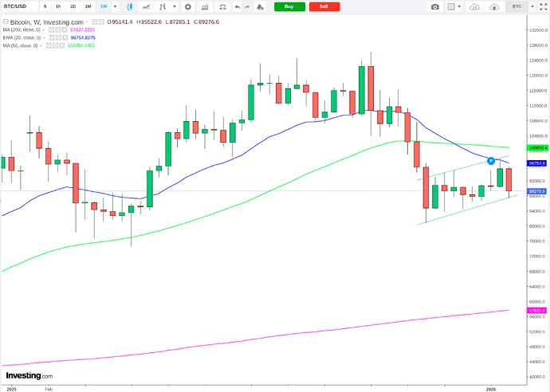
Task: Load chart layout from cloud icon
Action: 476,6
